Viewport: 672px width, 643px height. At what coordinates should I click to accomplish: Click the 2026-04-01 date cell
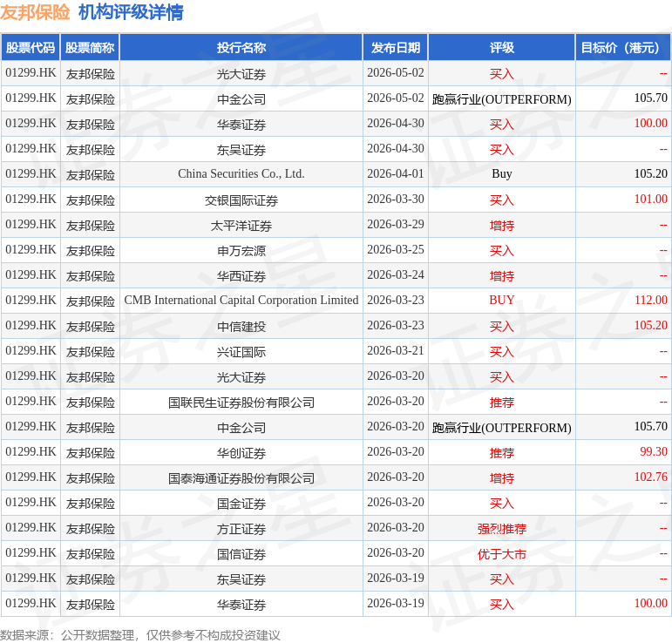point(396,174)
